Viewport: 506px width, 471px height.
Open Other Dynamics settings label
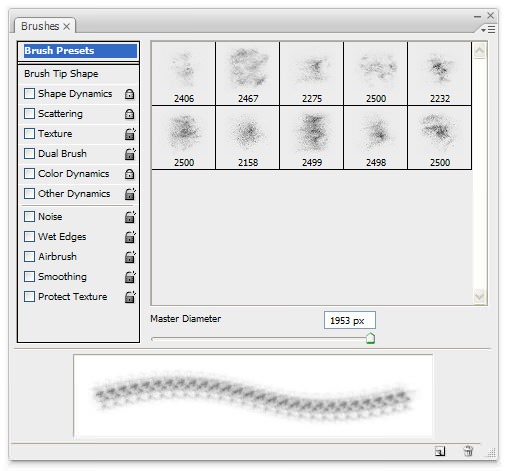74,194
